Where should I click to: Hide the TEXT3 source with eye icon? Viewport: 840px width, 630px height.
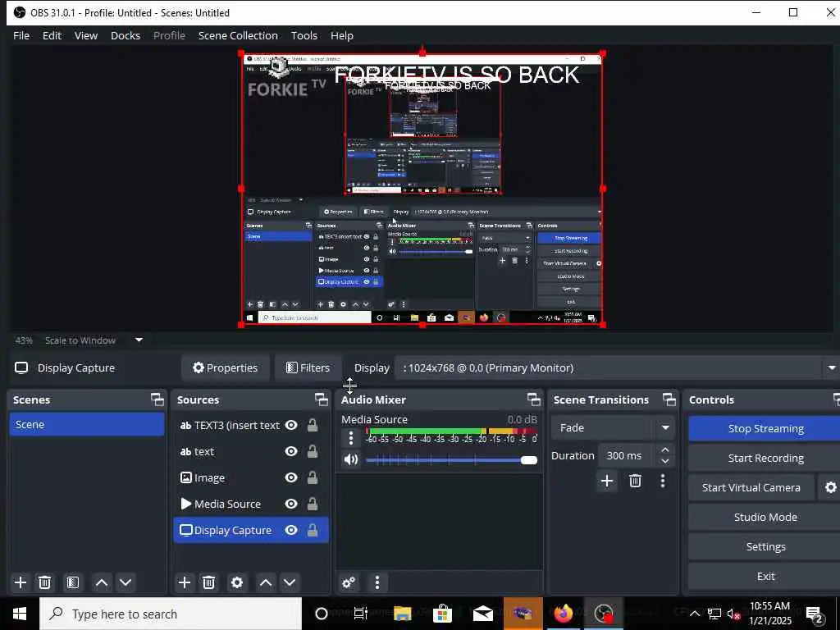point(291,425)
